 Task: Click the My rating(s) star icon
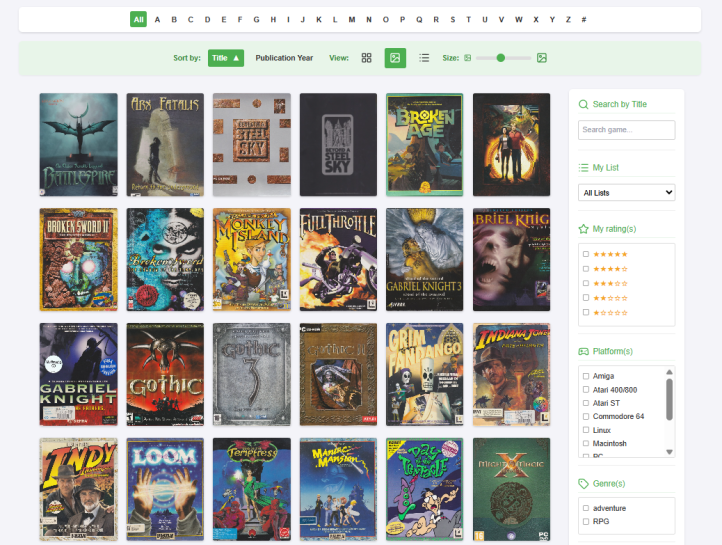pos(584,229)
